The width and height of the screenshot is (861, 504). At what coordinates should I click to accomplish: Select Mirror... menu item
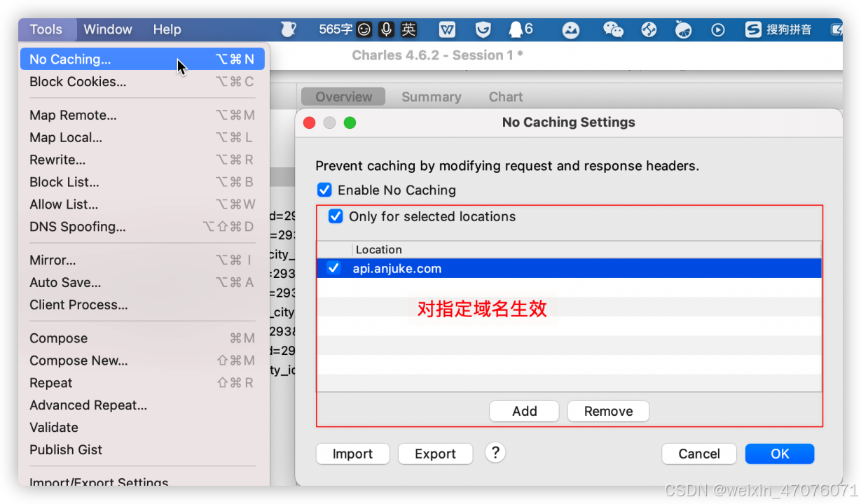(142, 260)
